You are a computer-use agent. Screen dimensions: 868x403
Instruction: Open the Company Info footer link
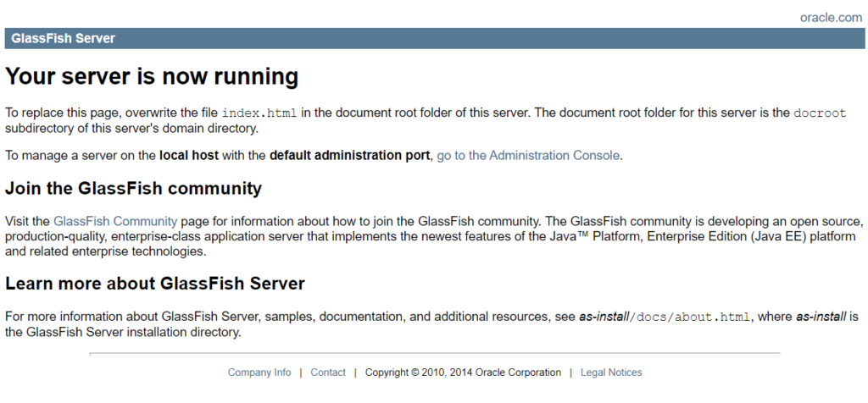[x=259, y=373]
